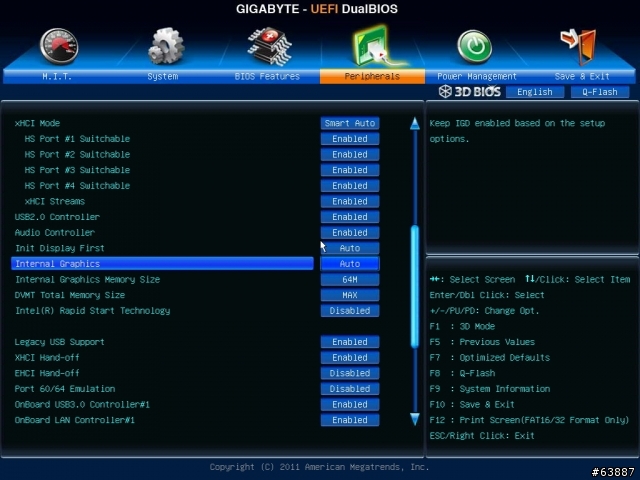Switch to the M.I.T. tab
640x480 pixels.
[x=57, y=76]
